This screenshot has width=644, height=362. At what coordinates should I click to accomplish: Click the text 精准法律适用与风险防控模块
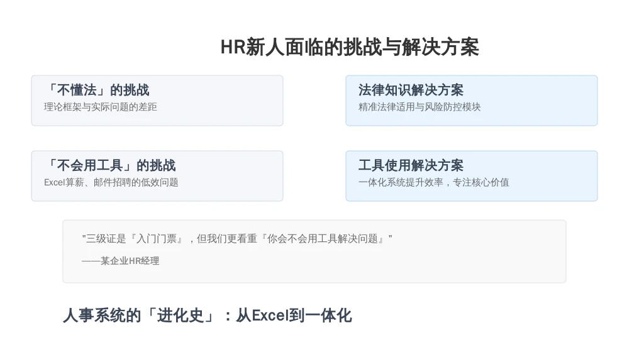point(419,107)
